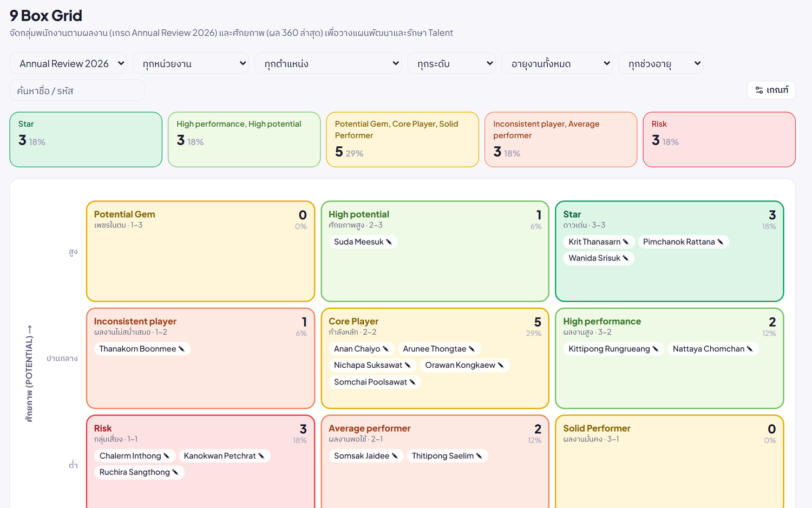Click edit pencil beside Krit Thanasarn
812x508 pixels.
[x=626, y=242]
